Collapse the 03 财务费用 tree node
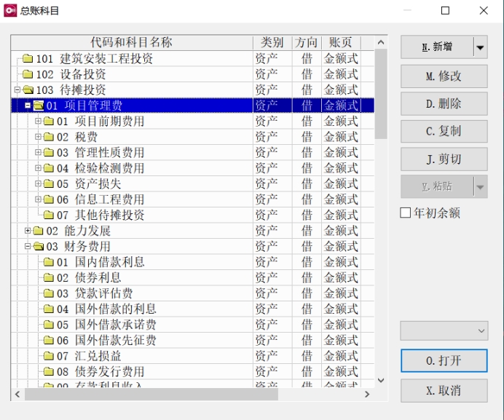 28,247
